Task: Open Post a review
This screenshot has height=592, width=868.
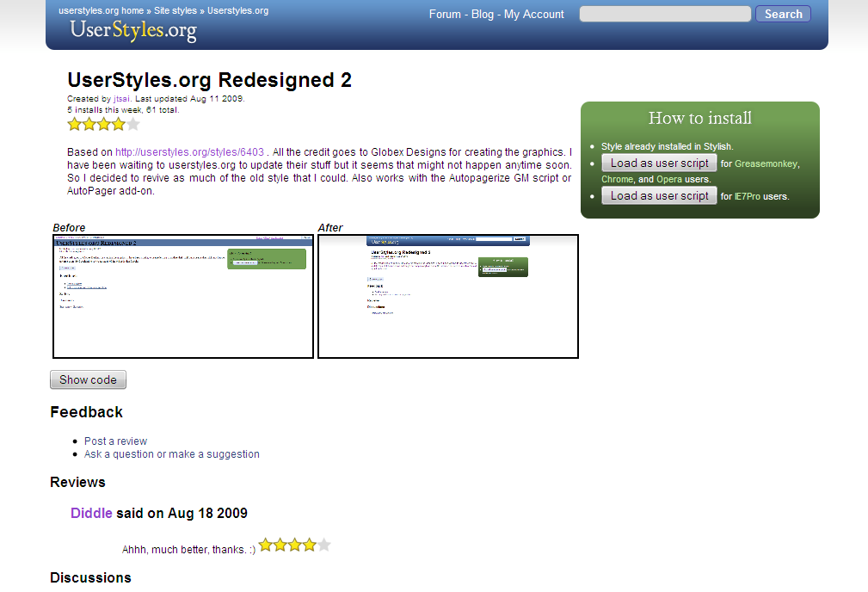Action: pyautogui.click(x=115, y=441)
